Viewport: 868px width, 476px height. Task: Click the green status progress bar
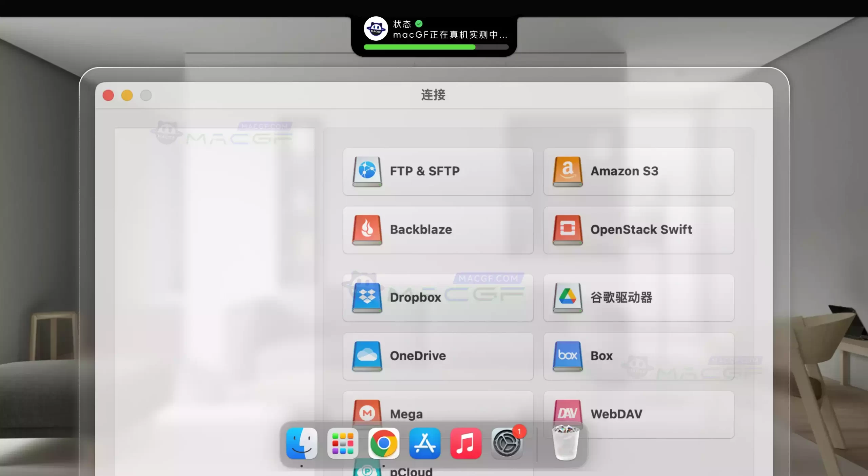click(x=419, y=47)
